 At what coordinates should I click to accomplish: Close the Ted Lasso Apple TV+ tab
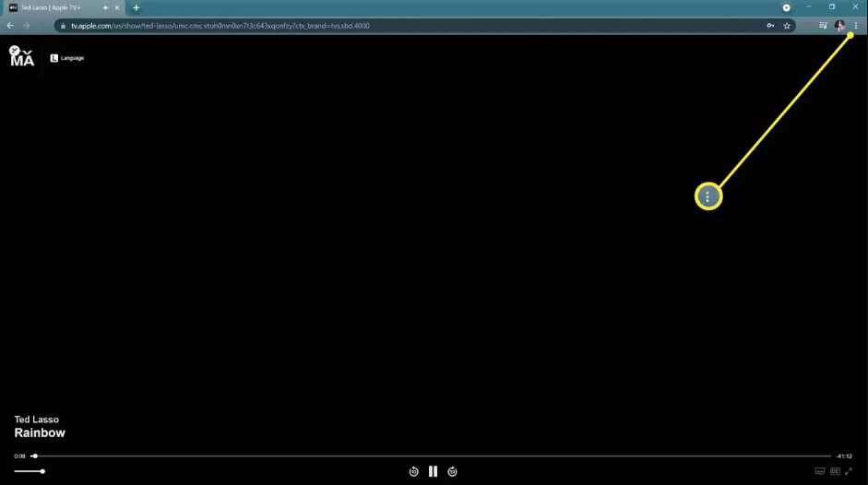[x=117, y=7]
